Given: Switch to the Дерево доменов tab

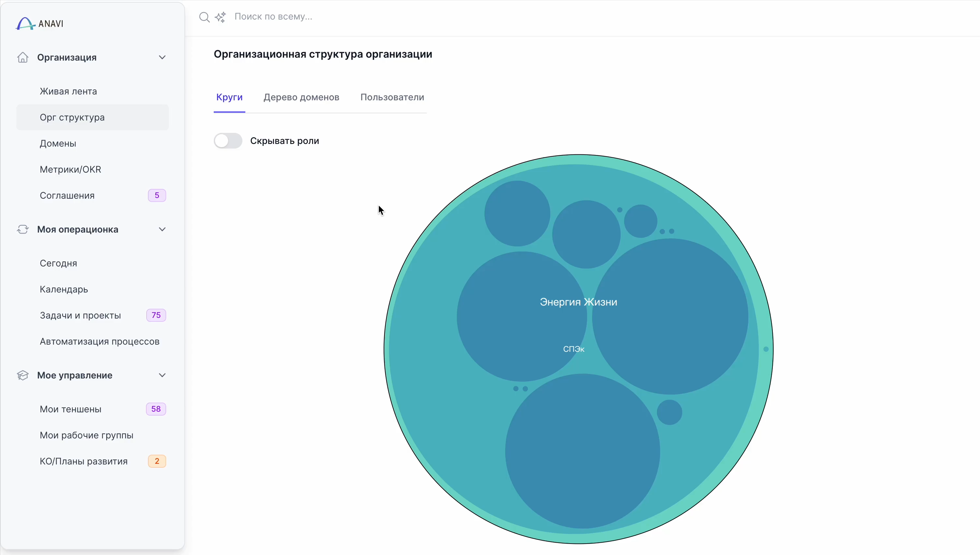Looking at the screenshot, I should 301,97.
